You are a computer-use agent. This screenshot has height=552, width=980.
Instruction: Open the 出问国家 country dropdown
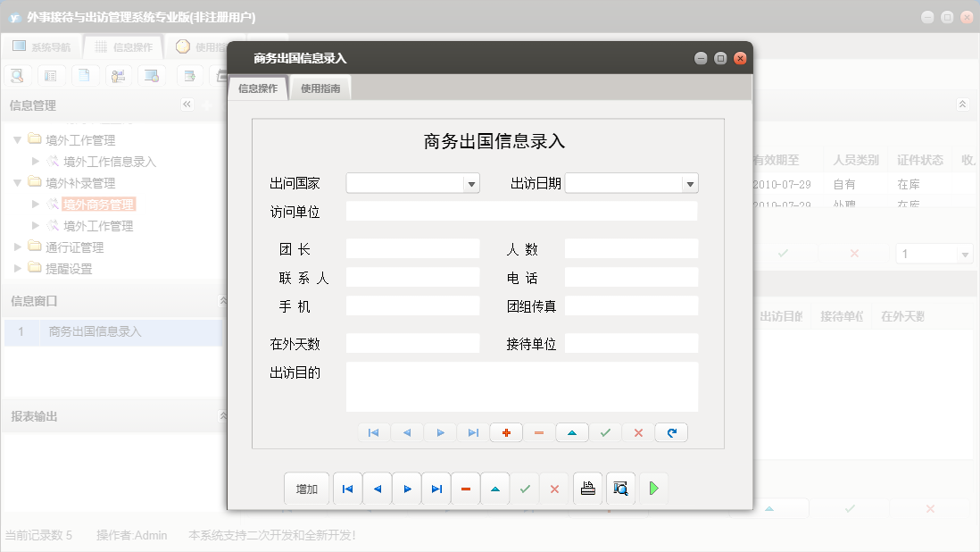[x=470, y=182]
